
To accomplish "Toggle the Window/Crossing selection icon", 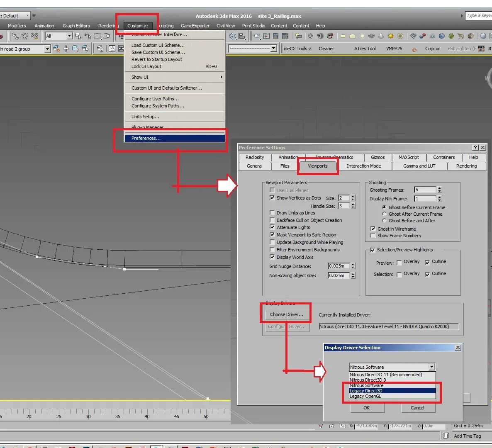I will click(107, 36).
